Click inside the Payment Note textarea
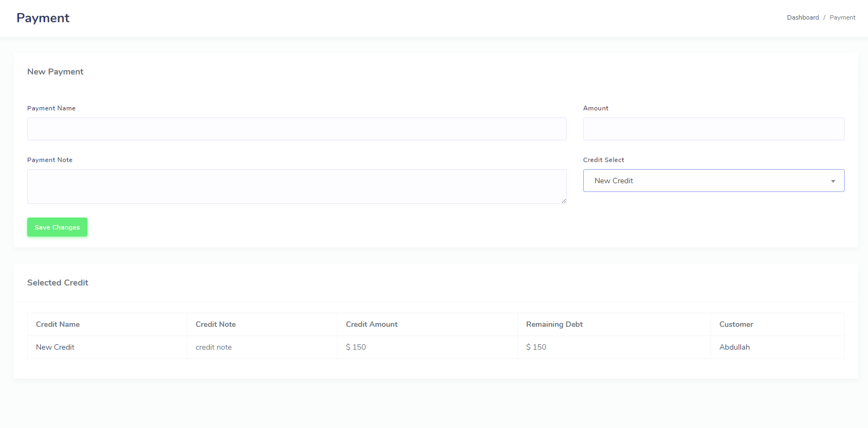868x428 pixels. click(296, 186)
